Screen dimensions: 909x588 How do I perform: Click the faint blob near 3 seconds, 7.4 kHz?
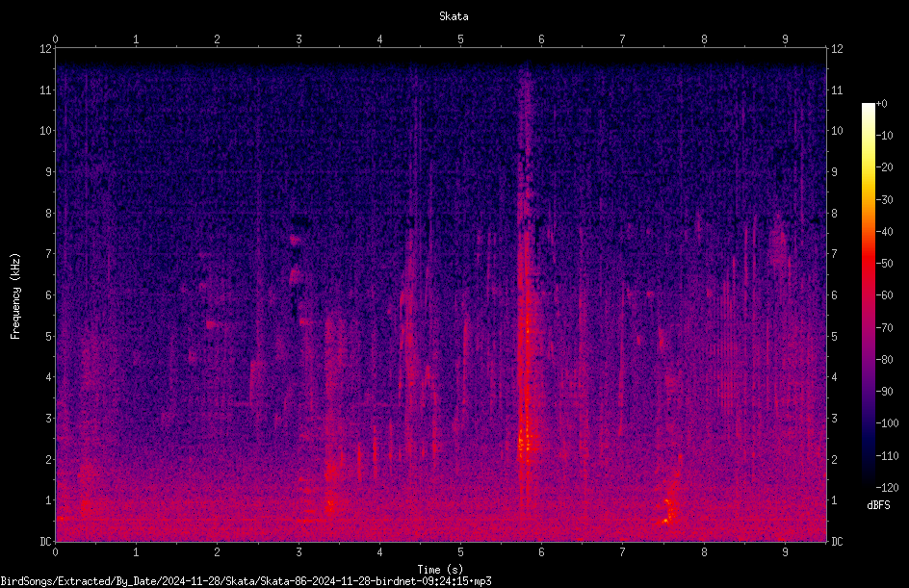coord(296,239)
